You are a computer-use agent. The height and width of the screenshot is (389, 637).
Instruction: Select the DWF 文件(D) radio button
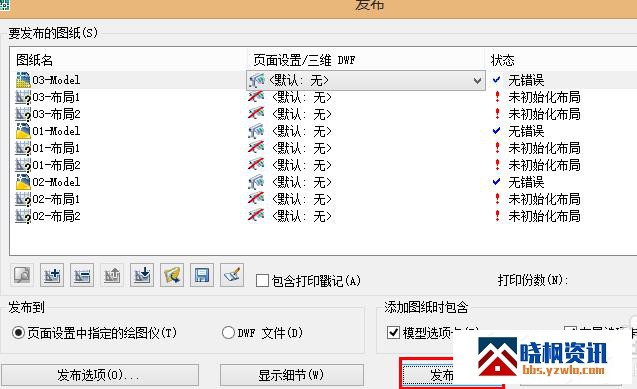point(228,333)
